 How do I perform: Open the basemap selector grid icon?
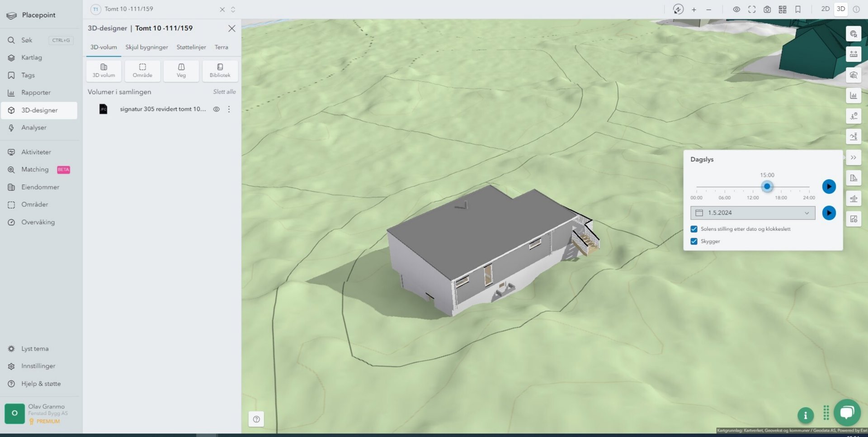click(783, 9)
